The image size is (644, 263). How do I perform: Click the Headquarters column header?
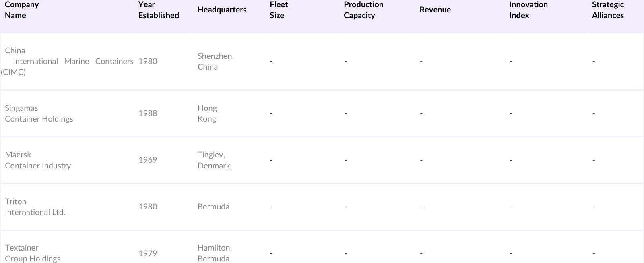[222, 10]
